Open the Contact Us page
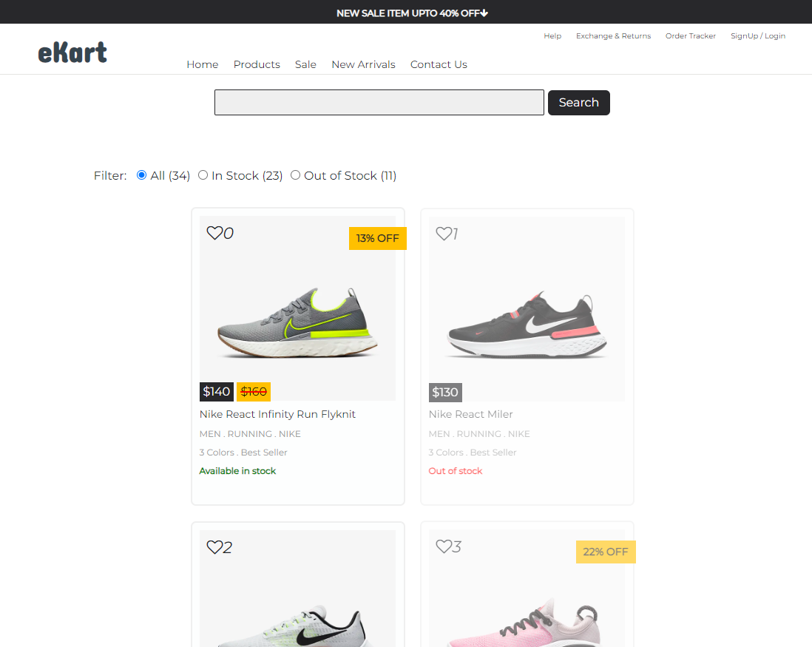This screenshot has width=812, height=647. point(439,64)
